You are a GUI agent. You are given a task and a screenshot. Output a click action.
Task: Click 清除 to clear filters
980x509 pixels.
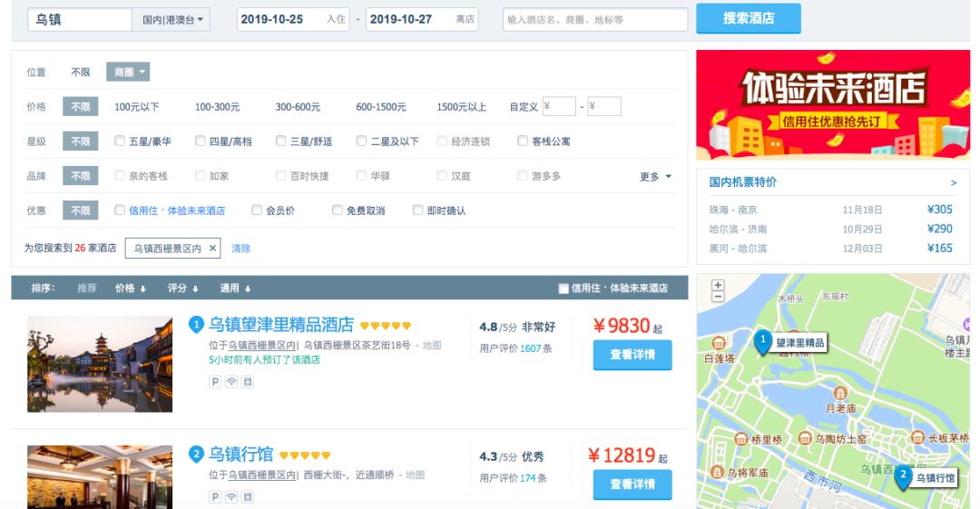tap(240, 249)
